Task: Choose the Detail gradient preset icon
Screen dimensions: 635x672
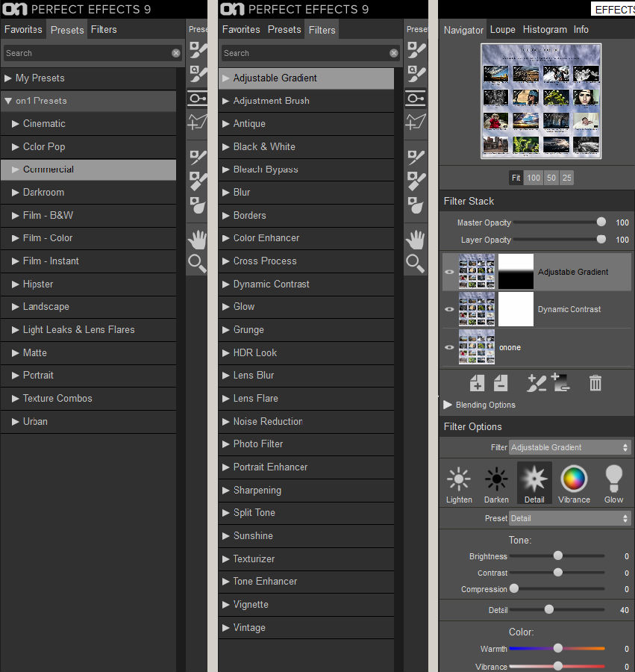Action: [x=534, y=483]
